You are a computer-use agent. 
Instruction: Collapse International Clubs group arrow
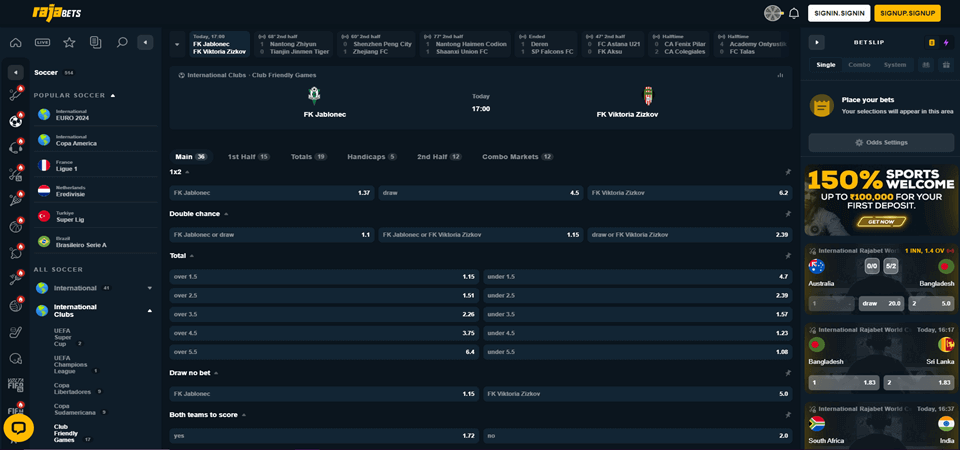tap(149, 311)
